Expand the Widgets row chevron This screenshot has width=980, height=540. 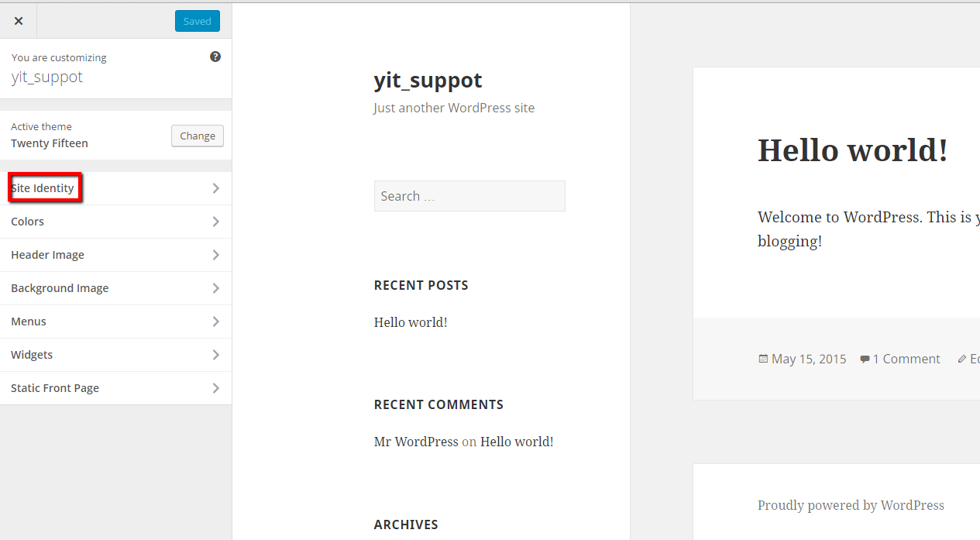[216, 355]
